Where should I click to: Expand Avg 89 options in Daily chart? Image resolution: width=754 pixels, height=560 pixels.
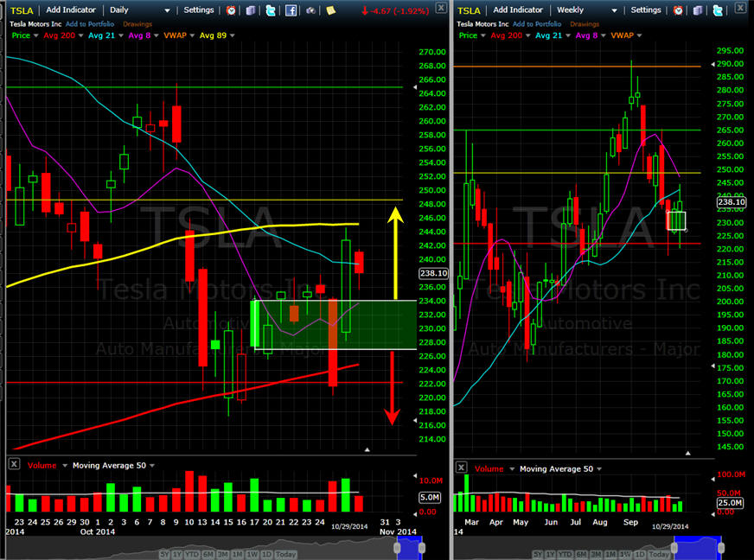click(x=233, y=35)
